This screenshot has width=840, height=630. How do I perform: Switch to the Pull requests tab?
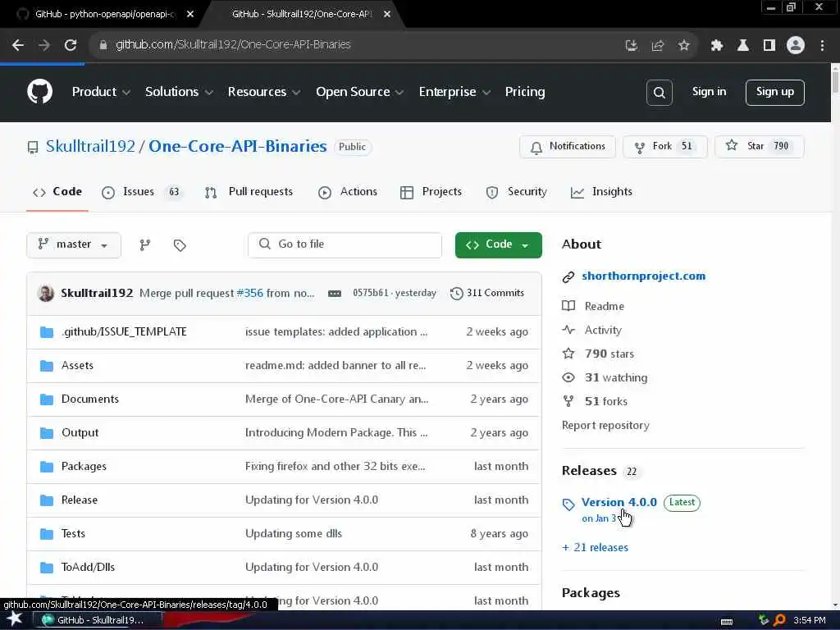pyautogui.click(x=249, y=192)
